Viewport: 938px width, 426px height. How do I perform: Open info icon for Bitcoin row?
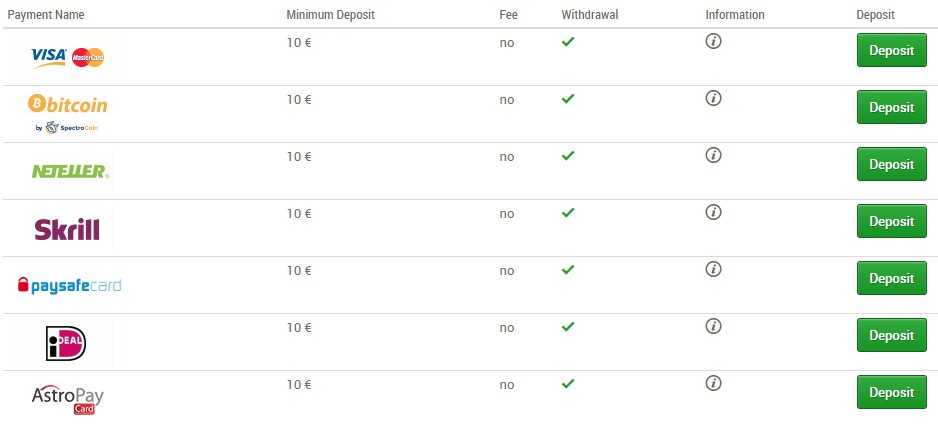click(713, 98)
